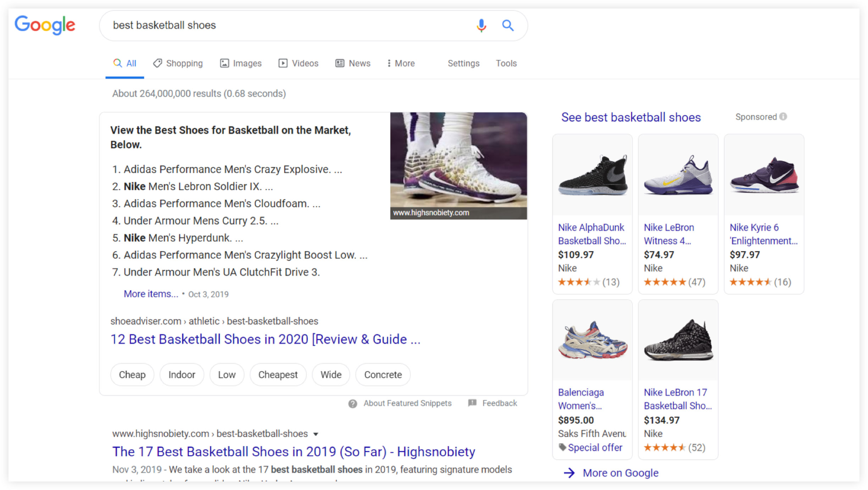Click the Balenciaga Women's... title
Image resolution: width=868 pixels, height=490 pixels.
point(581,399)
